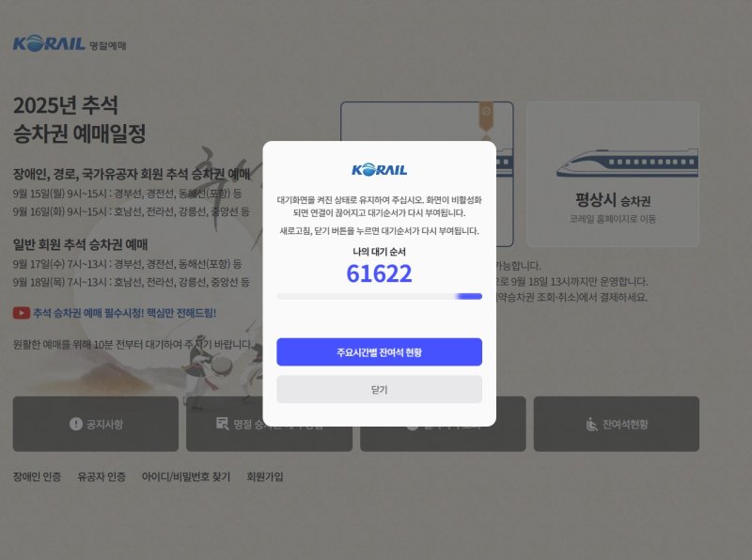
Task: Click the exclamation icon on 공지사항 button
Action: click(76, 424)
